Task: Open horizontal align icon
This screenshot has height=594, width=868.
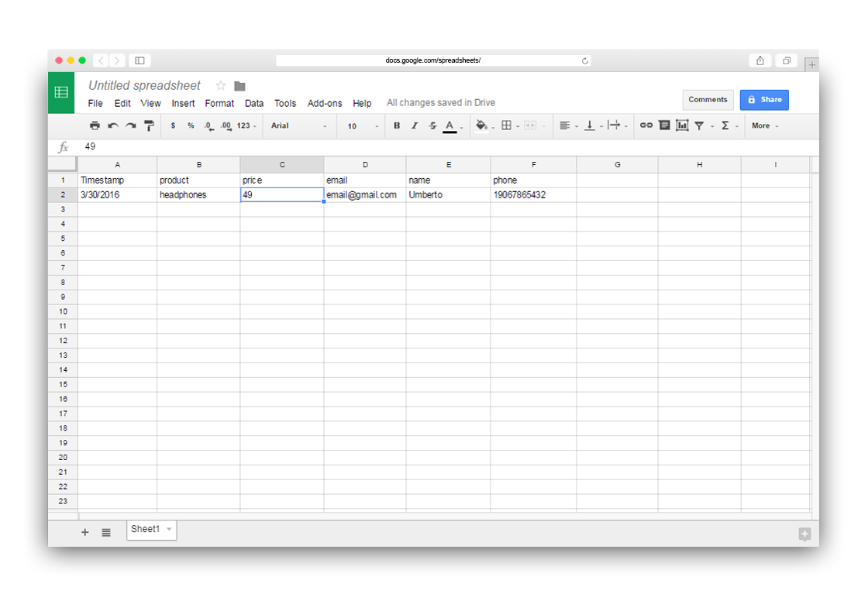Action: click(565, 125)
